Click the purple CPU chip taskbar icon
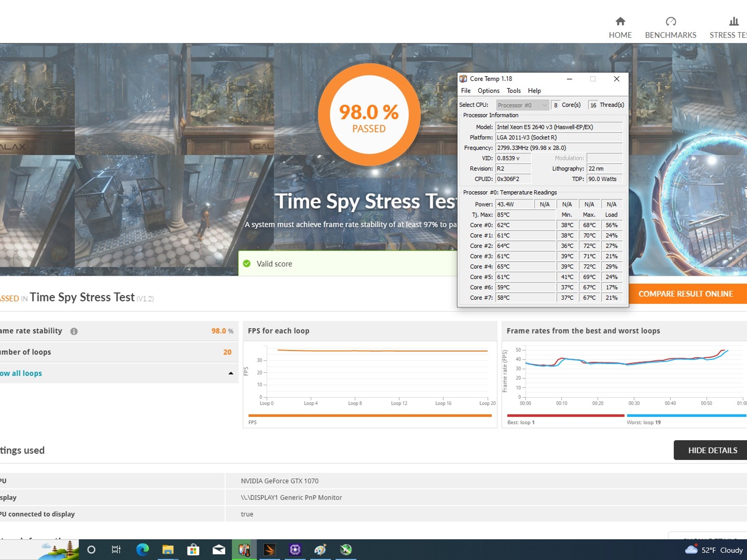 pyautogui.click(x=295, y=550)
